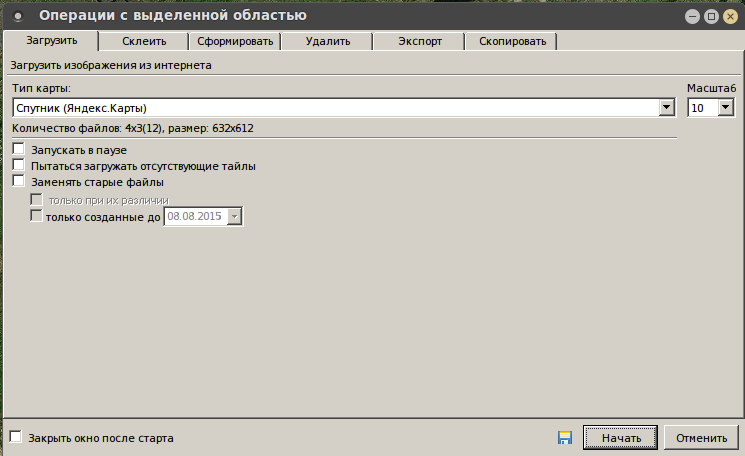Screen dimensions: 745x456
Task: Enable 'Закрыть окно после старта' checkbox
Action: pos(16,437)
